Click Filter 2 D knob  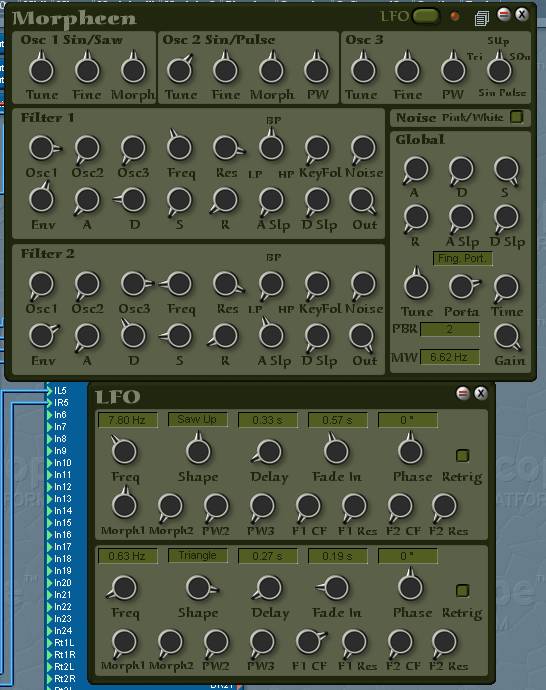coord(133,336)
